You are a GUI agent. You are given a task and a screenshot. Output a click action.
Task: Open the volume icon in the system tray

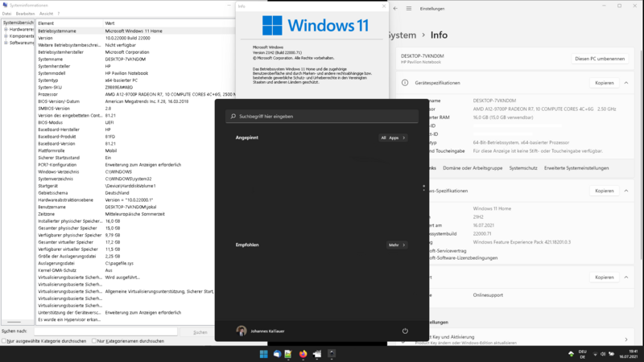click(x=603, y=354)
